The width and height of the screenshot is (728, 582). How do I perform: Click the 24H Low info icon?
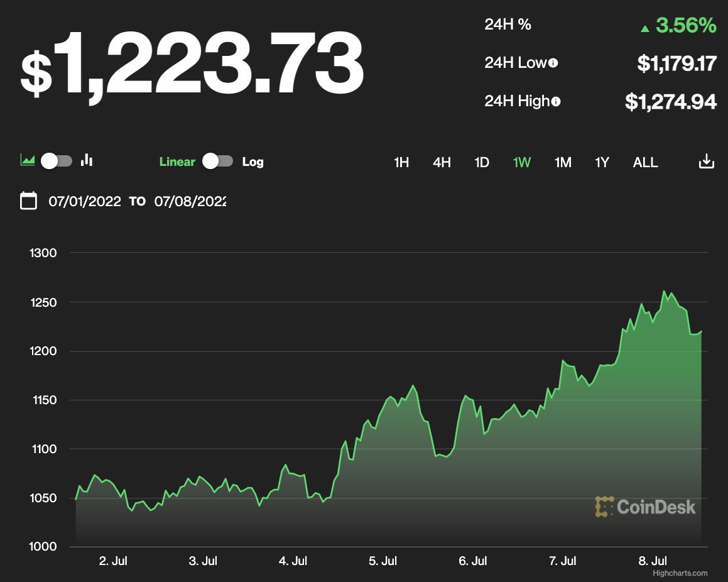click(553, 63)
